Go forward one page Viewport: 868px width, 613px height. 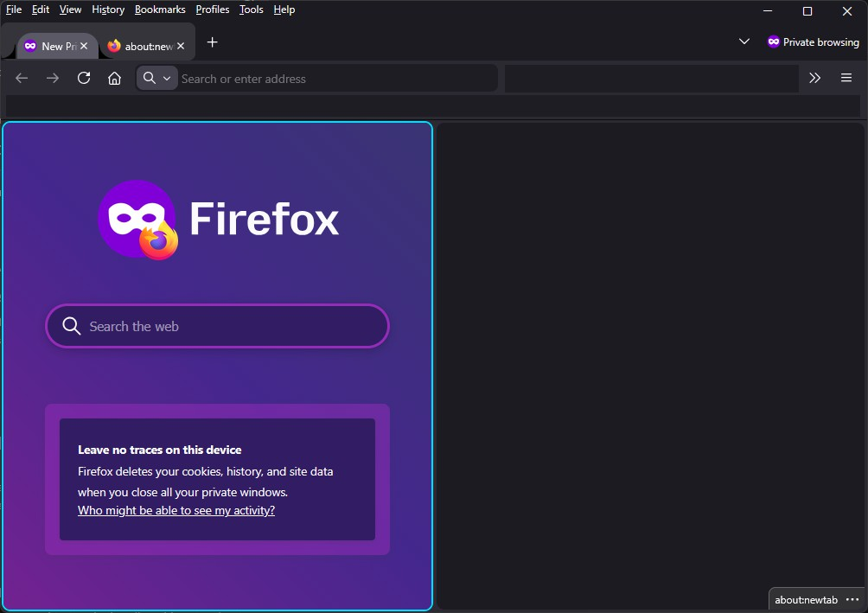pos(53,78)
